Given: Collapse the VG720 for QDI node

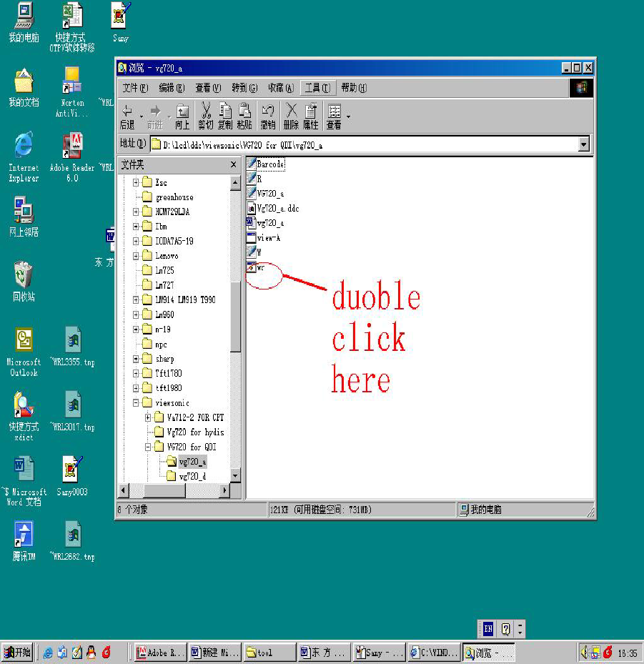Looking at the screenshot, I should pyautogui.click(x=148, y=447).
